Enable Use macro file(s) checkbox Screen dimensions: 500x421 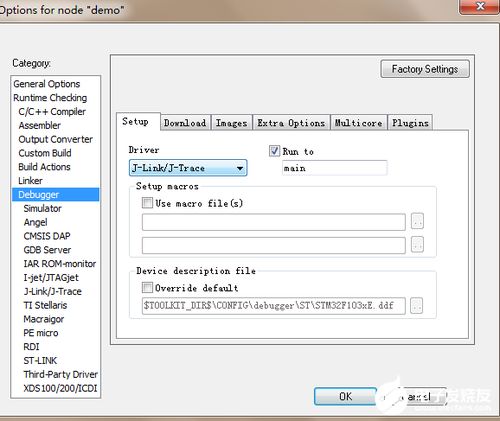click(147, 203)
